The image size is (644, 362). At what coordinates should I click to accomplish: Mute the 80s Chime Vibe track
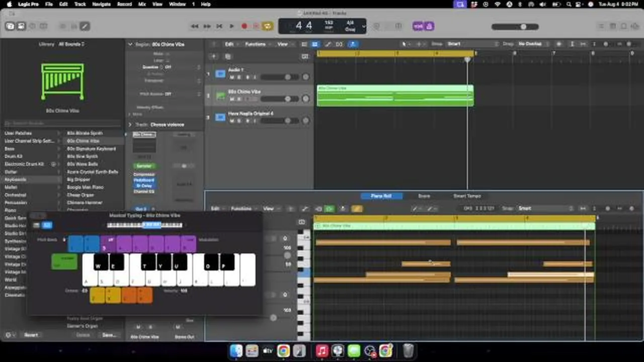[232, 99]
